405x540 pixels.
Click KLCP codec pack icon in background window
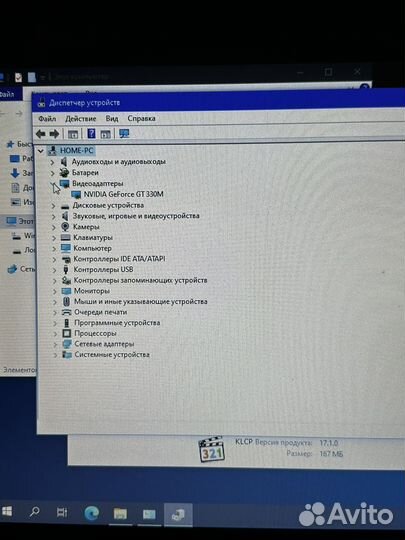click(x=211, y=449)
